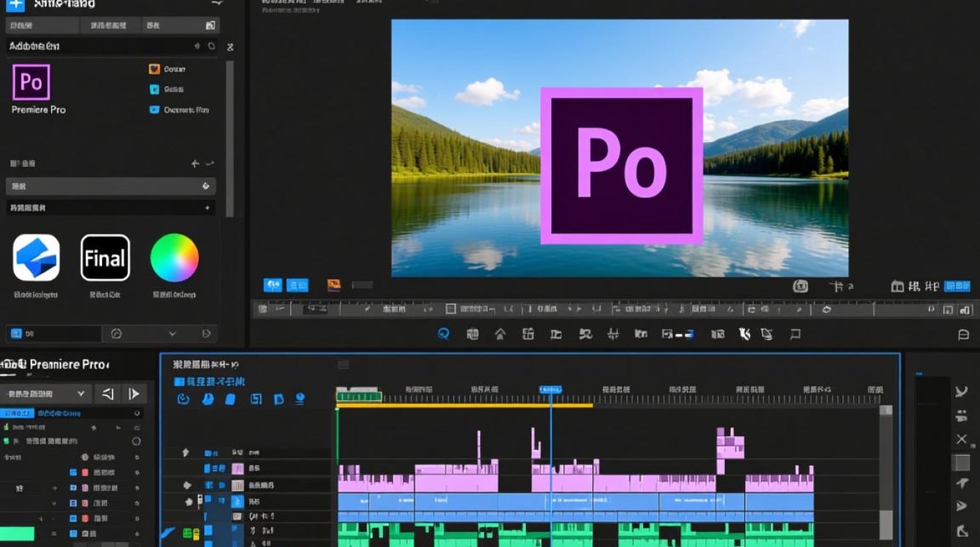The height and width of the screenshot is (547, 980).
Task: Click the small gray plus icon above the left-panel rows
Action: point(195,164)
